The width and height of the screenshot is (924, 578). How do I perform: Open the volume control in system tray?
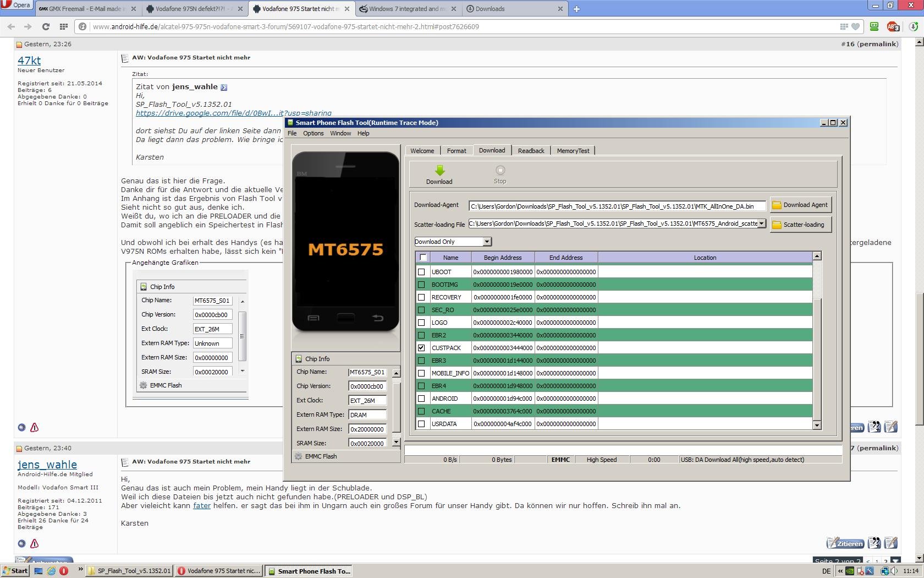tap(895, 571)
